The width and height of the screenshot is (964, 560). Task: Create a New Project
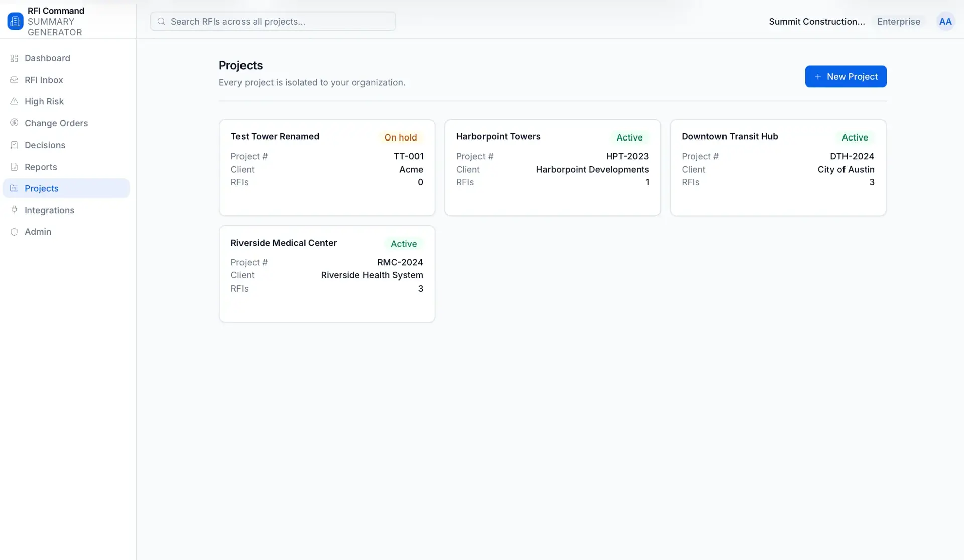[846, 76]
